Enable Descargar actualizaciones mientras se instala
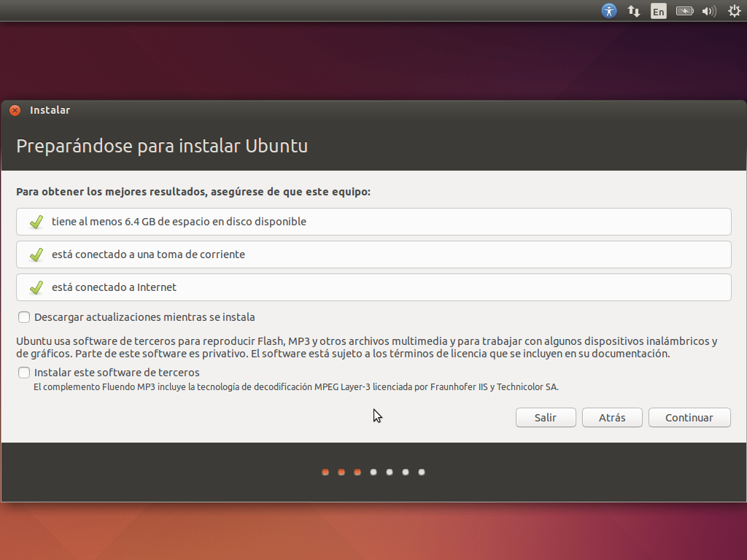This screenshot has height=560, width=747. (24, 317)
